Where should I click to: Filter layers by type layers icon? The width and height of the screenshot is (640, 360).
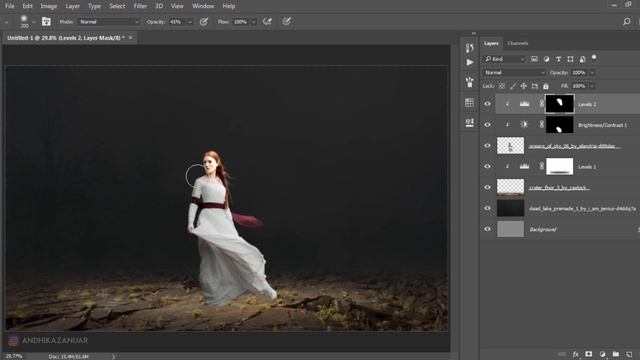(558, 59)
